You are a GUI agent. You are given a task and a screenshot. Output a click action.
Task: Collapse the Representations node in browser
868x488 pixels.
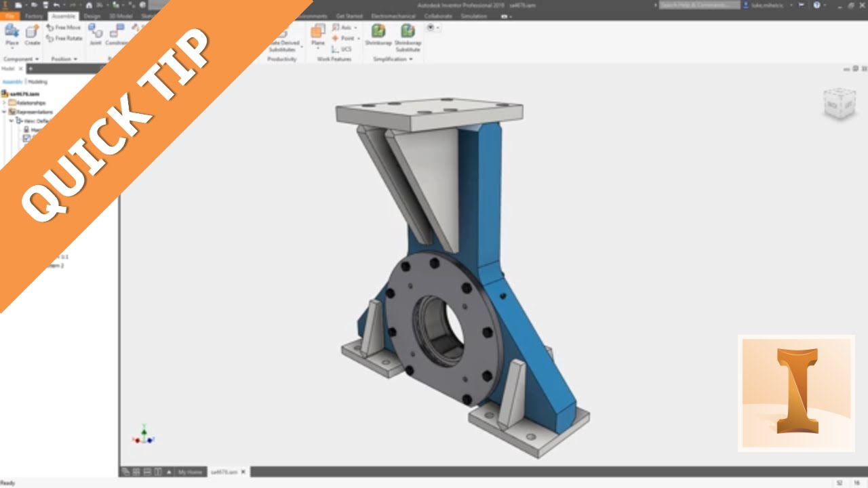pos(5,112)
